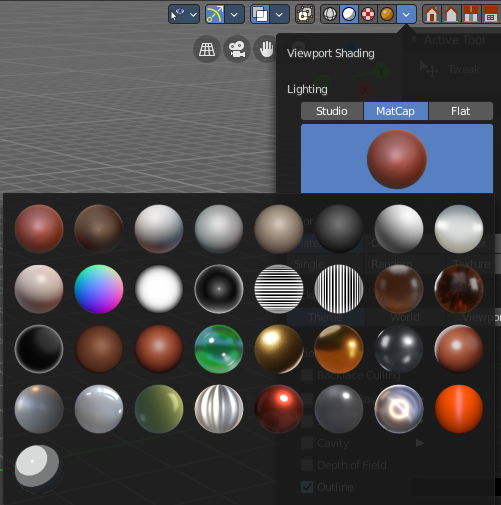Choose the pale pink skin matcap
The width and height of the screenshot is (501, 505).
pyautogui.click(x=39, y=289)
